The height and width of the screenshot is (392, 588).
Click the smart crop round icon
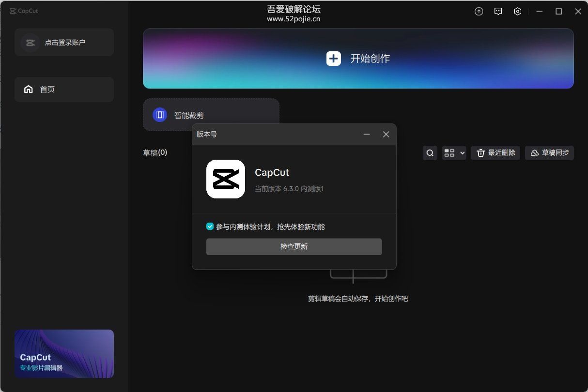160,115
